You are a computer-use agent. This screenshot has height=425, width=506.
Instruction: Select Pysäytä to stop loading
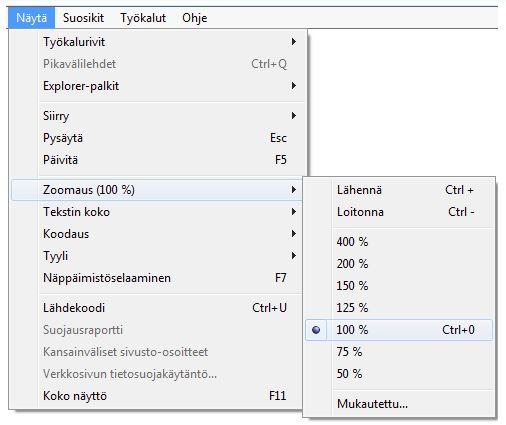157,138
